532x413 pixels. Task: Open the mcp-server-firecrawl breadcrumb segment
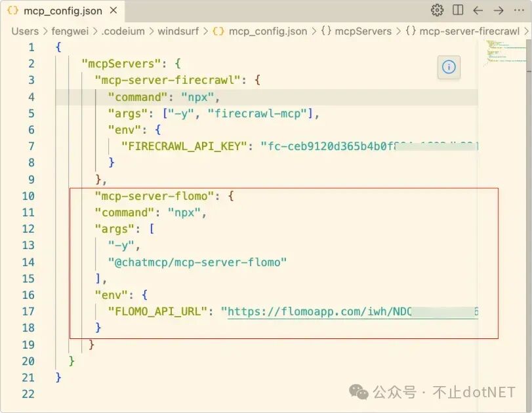point(462,31)
